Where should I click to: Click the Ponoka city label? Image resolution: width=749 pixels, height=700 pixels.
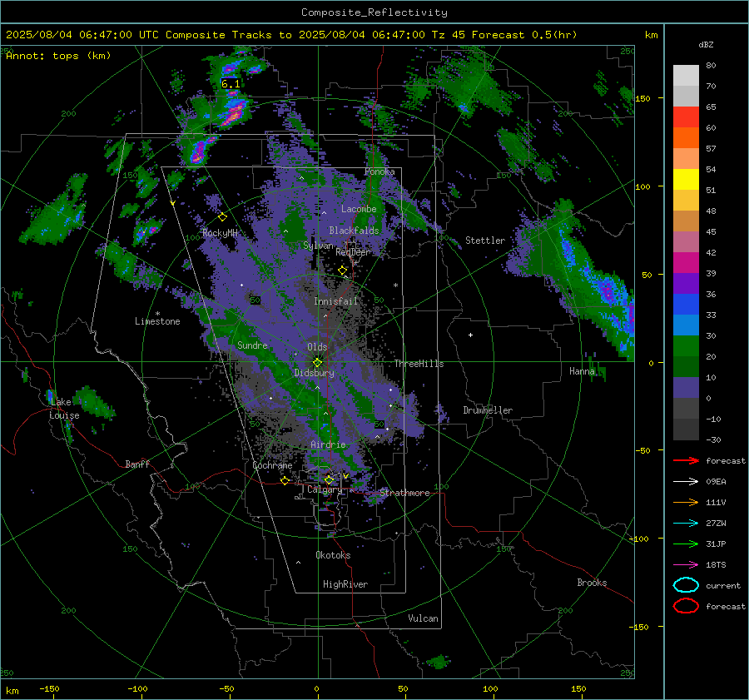(x=379, y=171)
